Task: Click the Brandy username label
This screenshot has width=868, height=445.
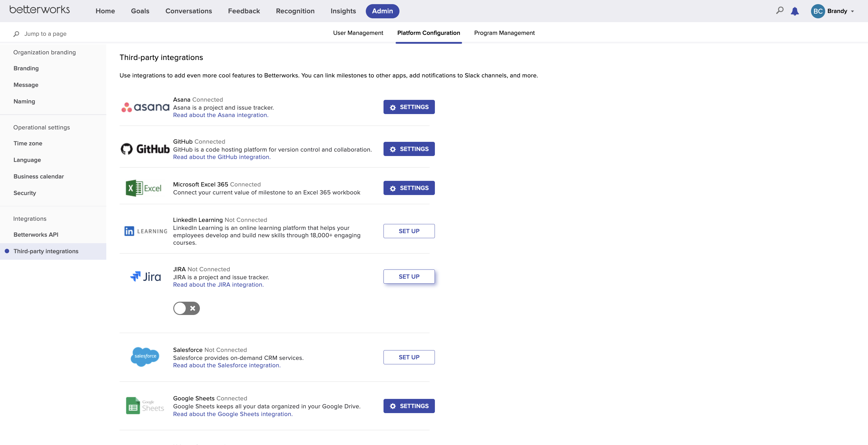Action: click(837, 11)
